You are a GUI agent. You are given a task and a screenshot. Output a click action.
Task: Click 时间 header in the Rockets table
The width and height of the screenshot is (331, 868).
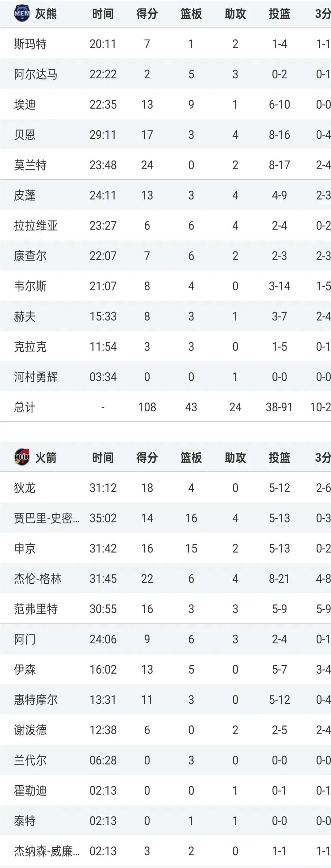coord(103,458)
